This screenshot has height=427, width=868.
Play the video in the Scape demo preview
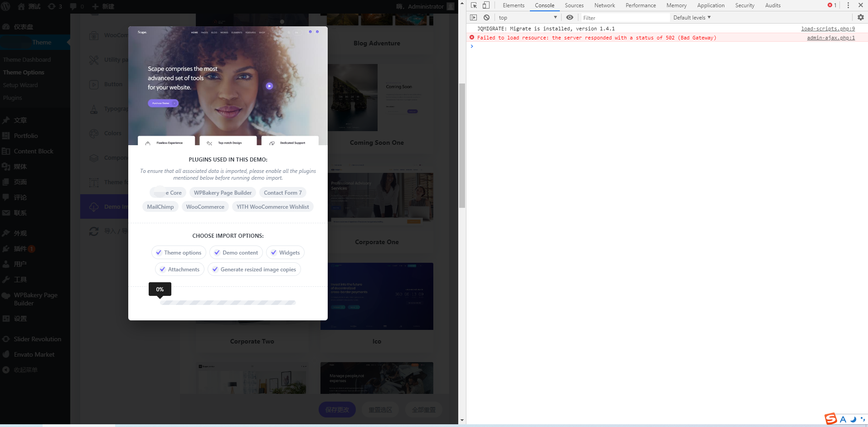click(x=269, y=86)
